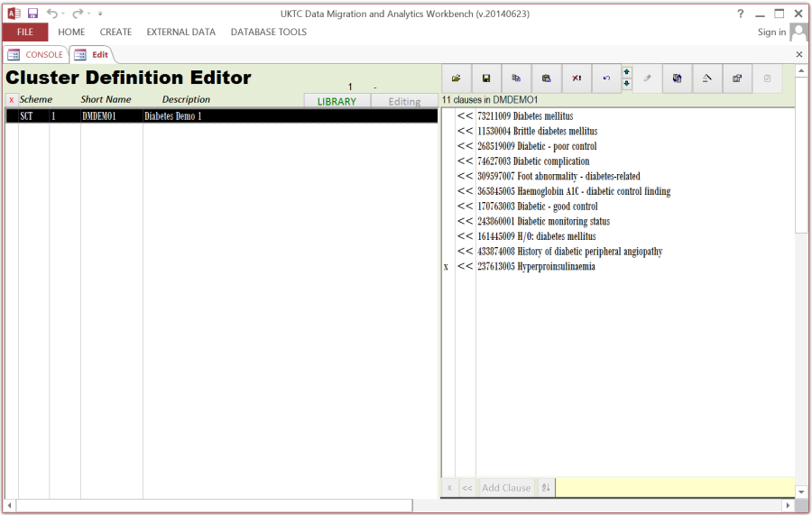Click the paste clipboard toolbar icon
812x515 pixels.
pyautogui.click(x=546, y=78)
